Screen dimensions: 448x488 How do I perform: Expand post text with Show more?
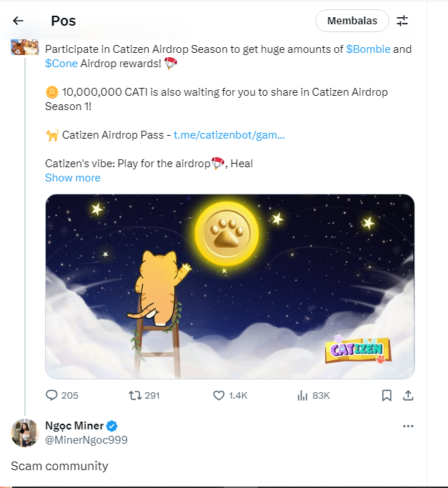pyautogui.click(x=73, y=178)
